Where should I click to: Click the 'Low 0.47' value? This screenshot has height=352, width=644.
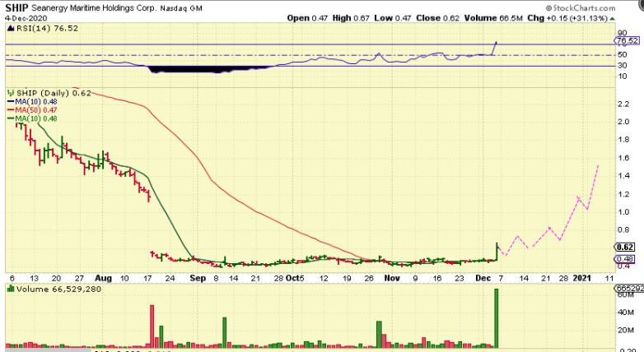coord(392,18)
